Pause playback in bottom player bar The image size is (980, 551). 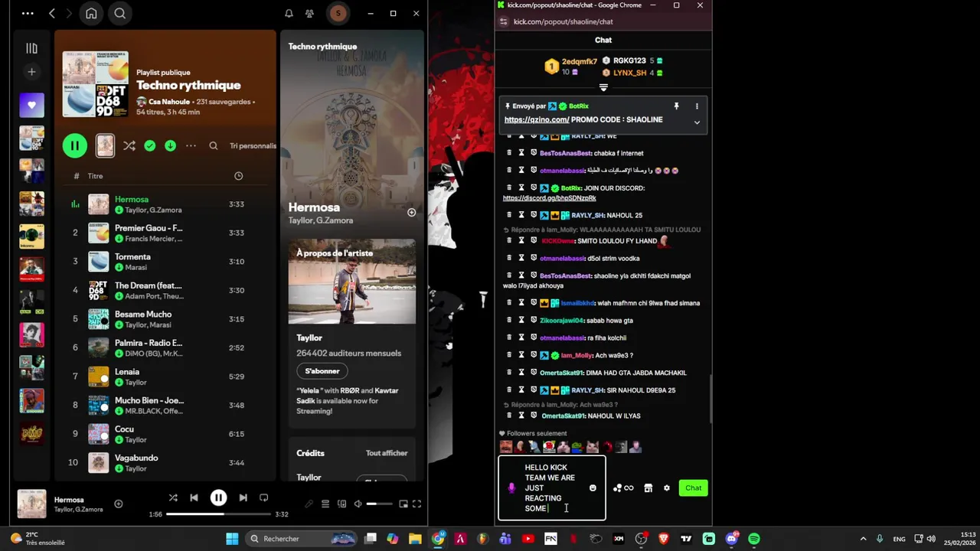tap(218, 497)
